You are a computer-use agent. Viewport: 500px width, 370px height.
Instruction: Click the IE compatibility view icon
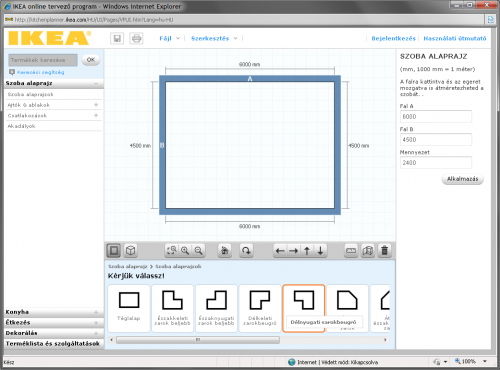490,20
